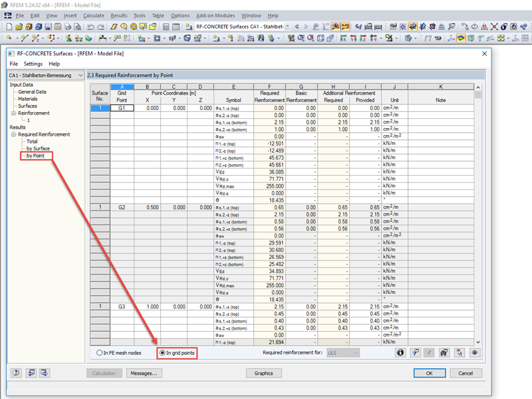
Task: Go to previous load case arrow
Action: [297, 27]
